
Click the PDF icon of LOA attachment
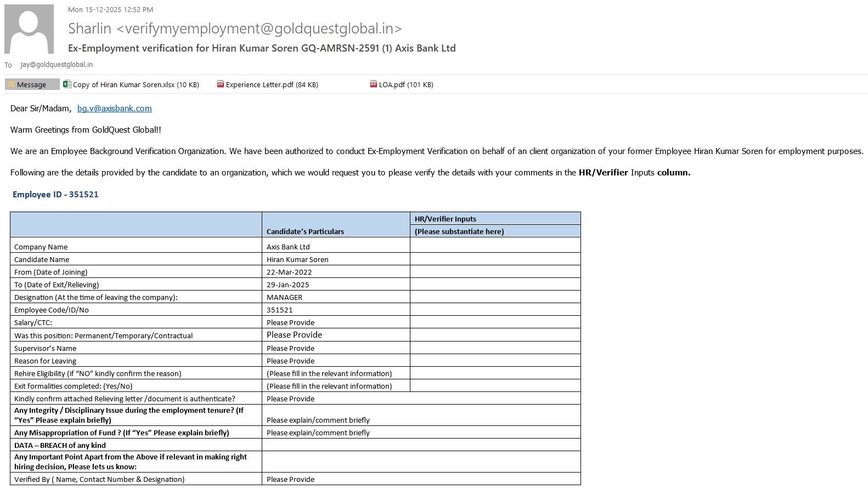tap(374, 84)
